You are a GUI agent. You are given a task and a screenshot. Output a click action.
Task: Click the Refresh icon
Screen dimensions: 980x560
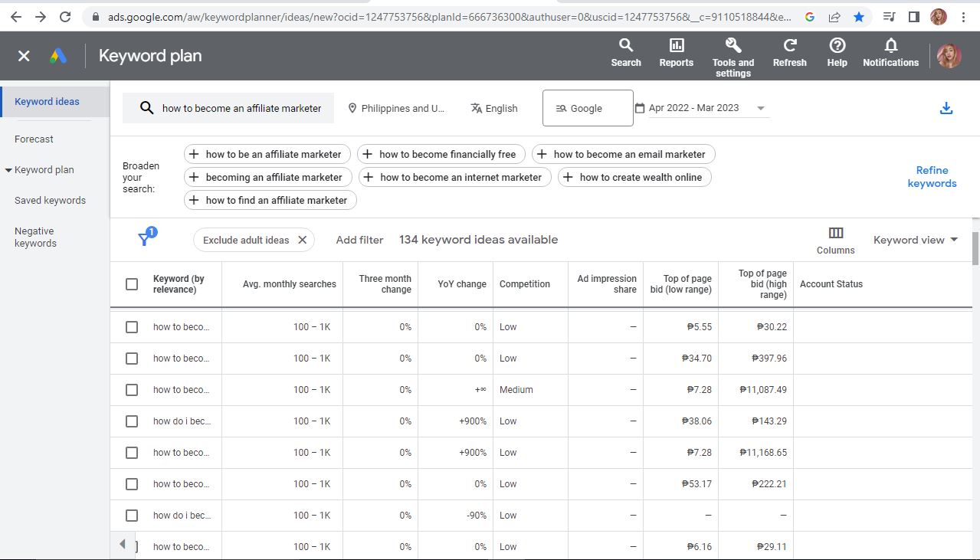tap(789, 47)
